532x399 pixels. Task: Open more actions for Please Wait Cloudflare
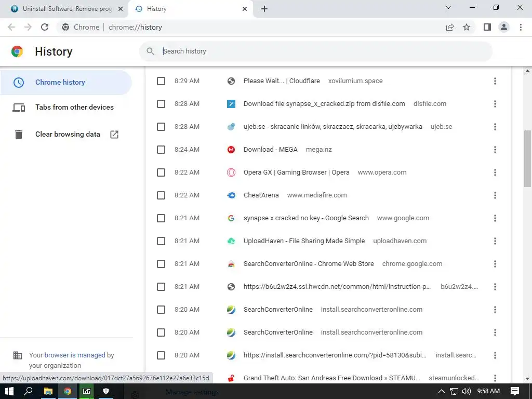pyautogui.click(x=495, y=81)
